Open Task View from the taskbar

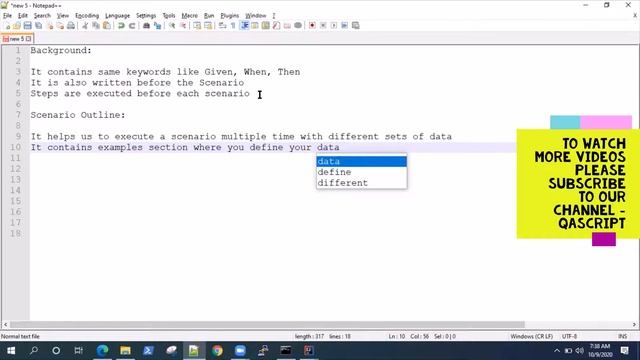(x=78, y=351)
